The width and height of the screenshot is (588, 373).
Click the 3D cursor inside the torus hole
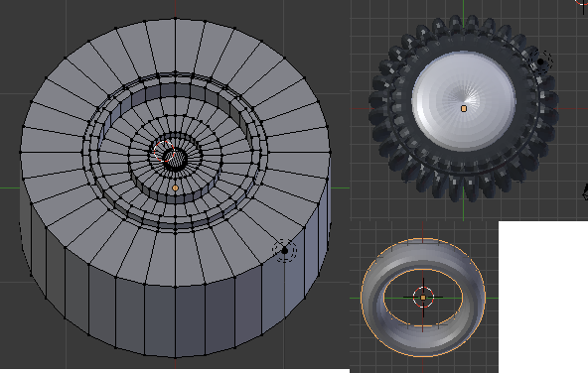point(423,297)
